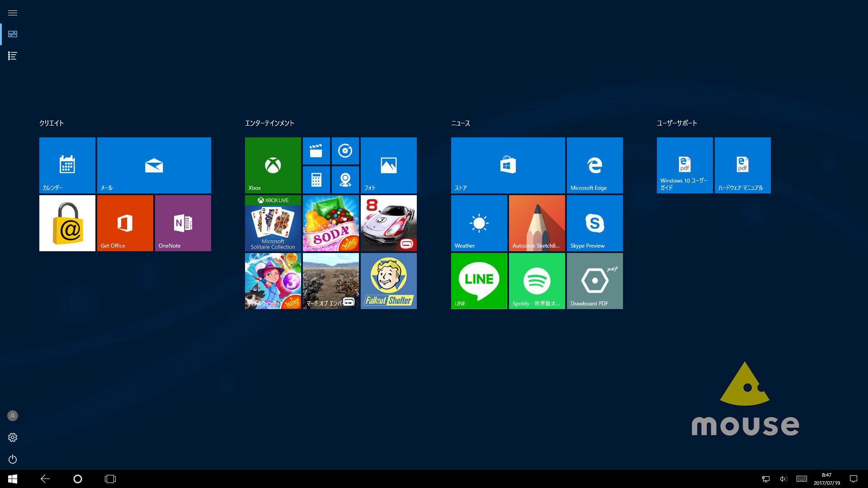This screenshot has height=488, width=868.
Task: Launch Microsoft Edge from the ニュース group
Action: [x=594, y=165]
